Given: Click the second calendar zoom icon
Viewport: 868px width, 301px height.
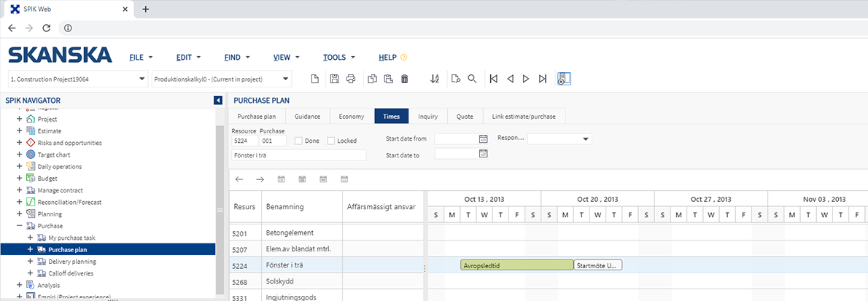Looking at the screenshot, I should click(302, 179).
